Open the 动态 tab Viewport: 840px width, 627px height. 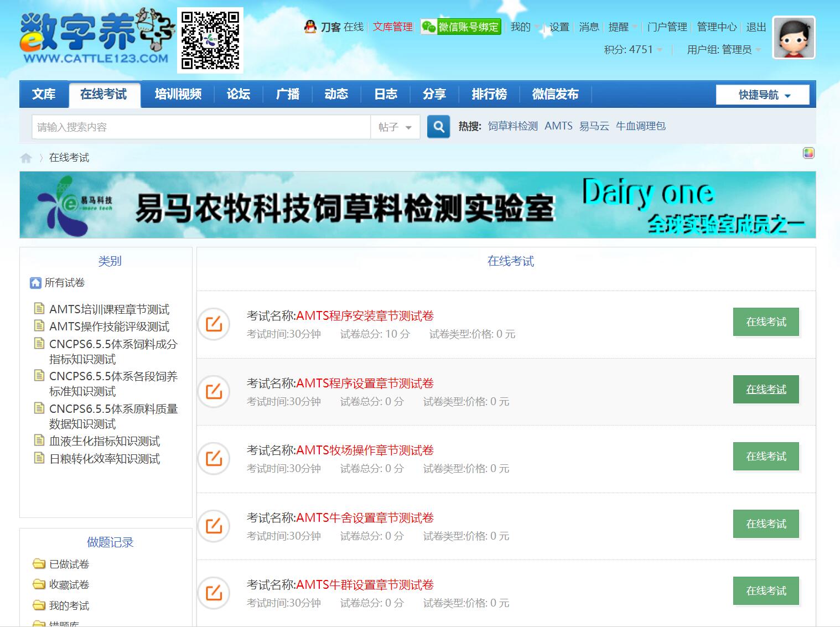click(336, 94)
